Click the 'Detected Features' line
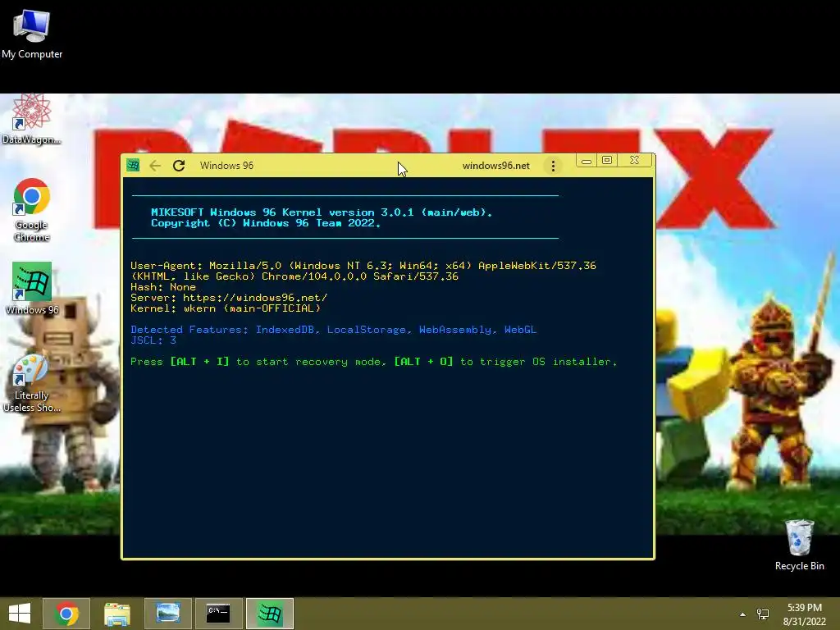The image size is (840, 630). (x=333, y=330)
